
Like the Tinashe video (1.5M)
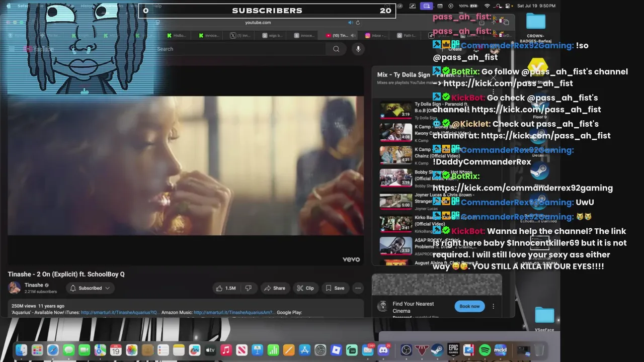tap(226, 288)
